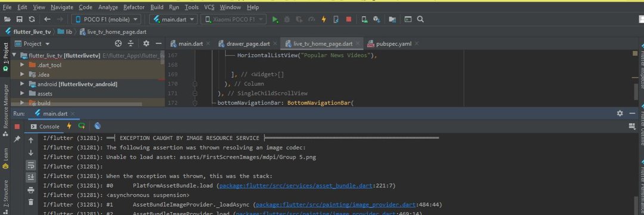Expand the assets folder
This screenshot has height=215, width=644.
tap(22, 93)
